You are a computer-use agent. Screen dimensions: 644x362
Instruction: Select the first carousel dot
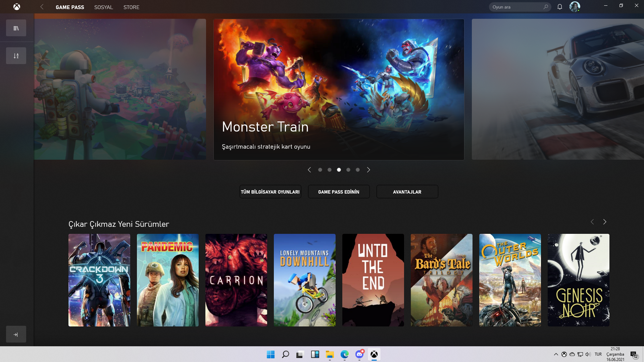[320, 170]
